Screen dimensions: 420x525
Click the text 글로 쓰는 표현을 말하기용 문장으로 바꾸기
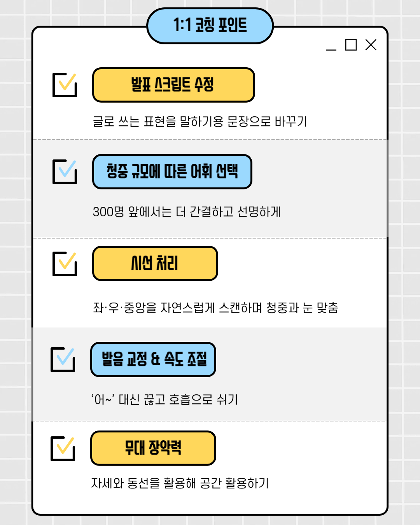pos(200,121)
